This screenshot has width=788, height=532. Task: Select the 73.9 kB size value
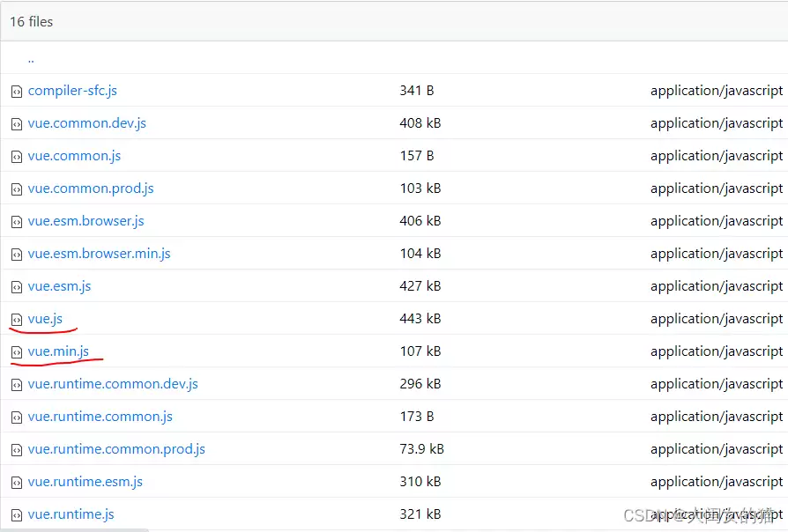pyautogui.click(x=421, y=449)
